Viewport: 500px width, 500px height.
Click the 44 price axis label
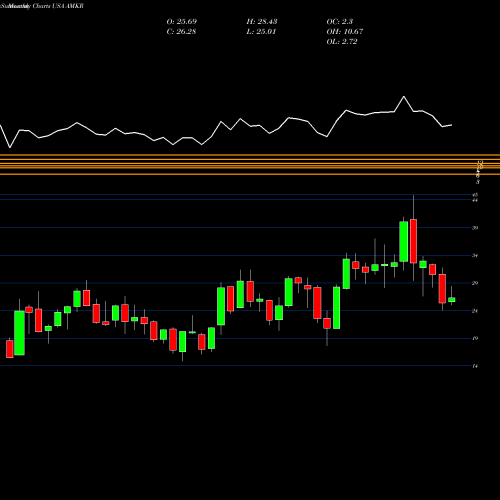(x=475, y=200)
